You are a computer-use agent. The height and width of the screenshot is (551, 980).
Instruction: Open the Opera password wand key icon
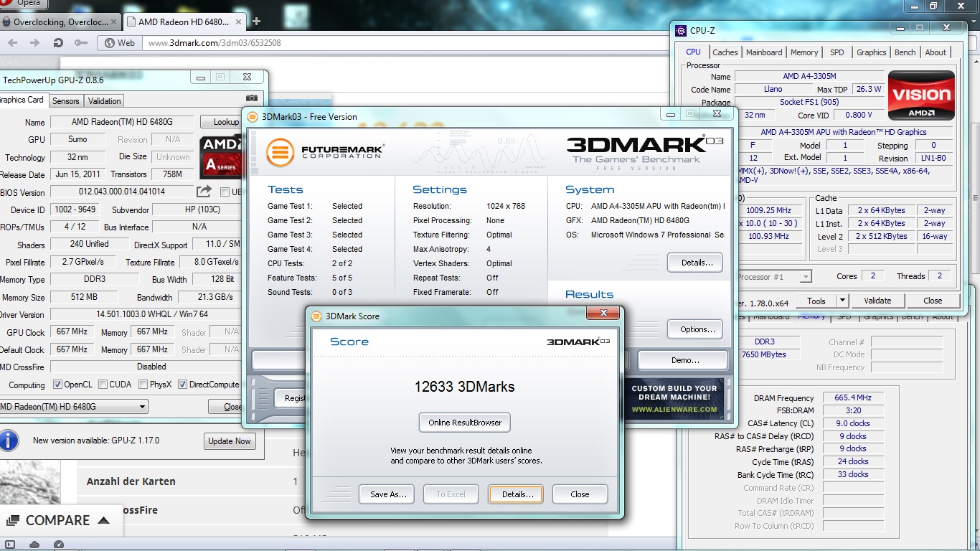(80, 43)
